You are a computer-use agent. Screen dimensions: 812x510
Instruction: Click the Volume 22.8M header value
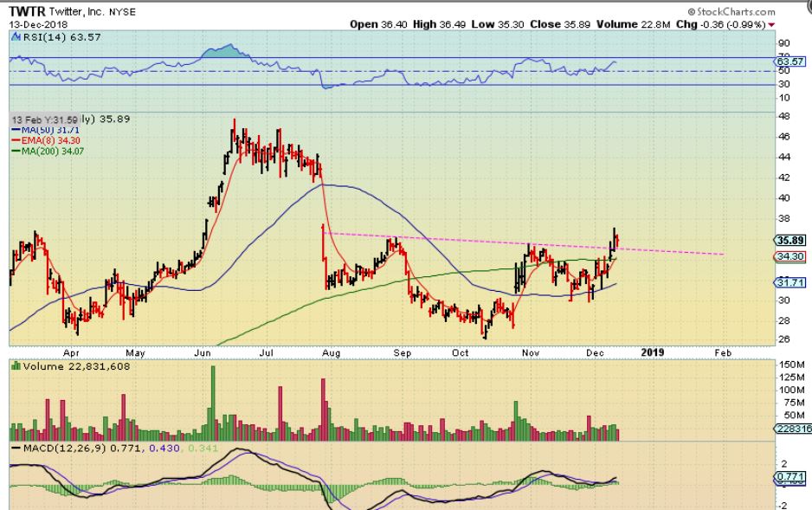click(x=634, y=24)
